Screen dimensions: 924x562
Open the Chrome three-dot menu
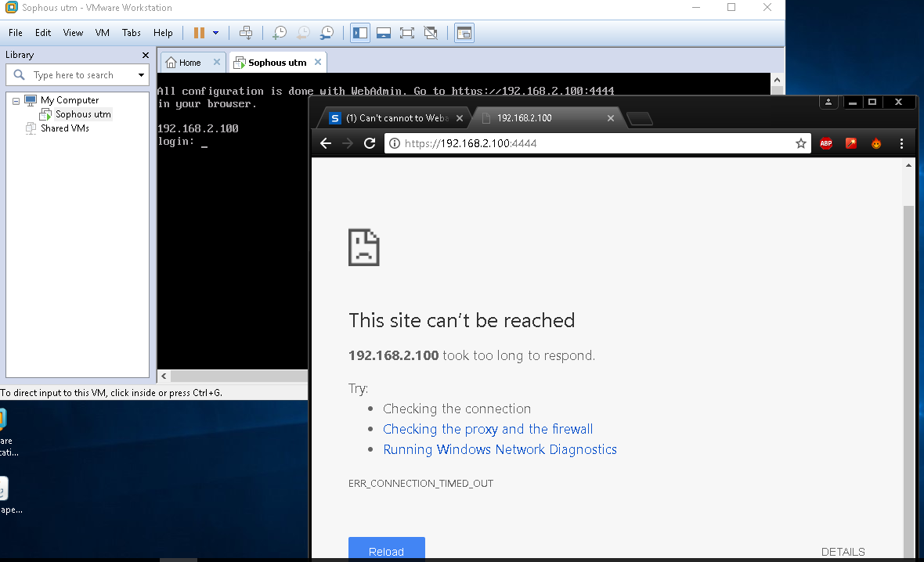(x=901, y=143)
